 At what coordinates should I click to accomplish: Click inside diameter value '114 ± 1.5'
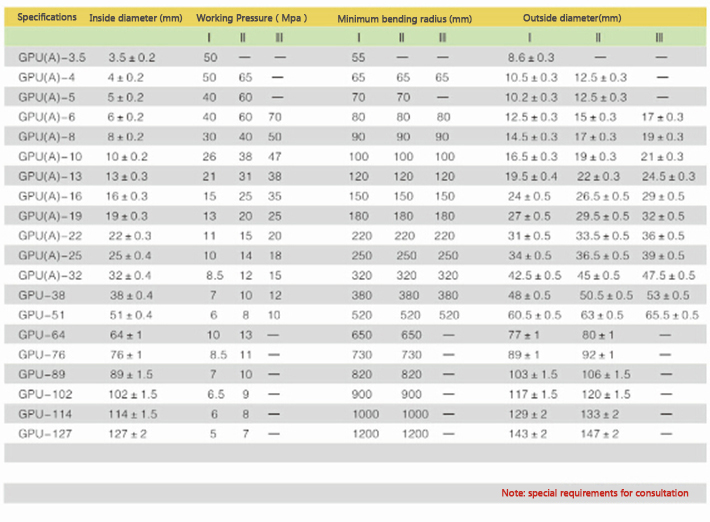(133, 414)
